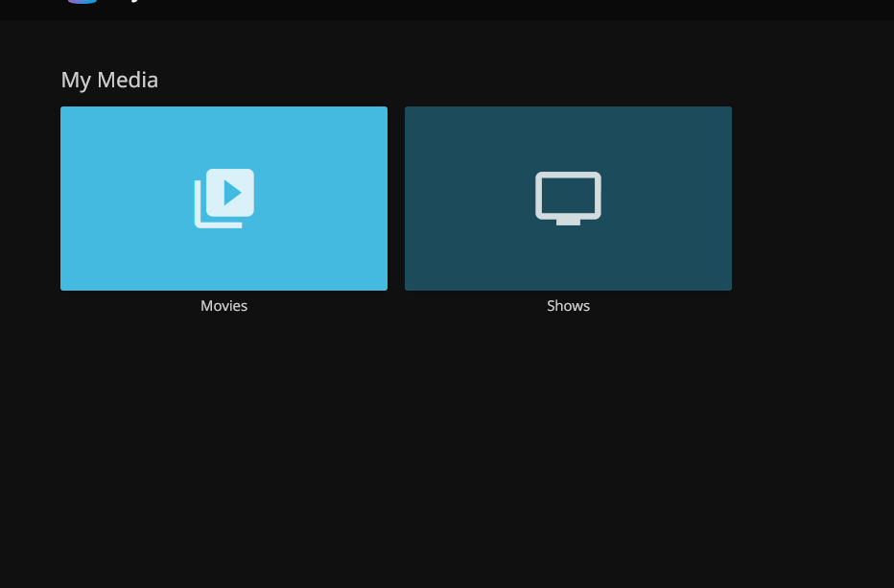Click right edge of the Shows card
The height and width of the screenshot is (588, 894).
coord(727,199)
